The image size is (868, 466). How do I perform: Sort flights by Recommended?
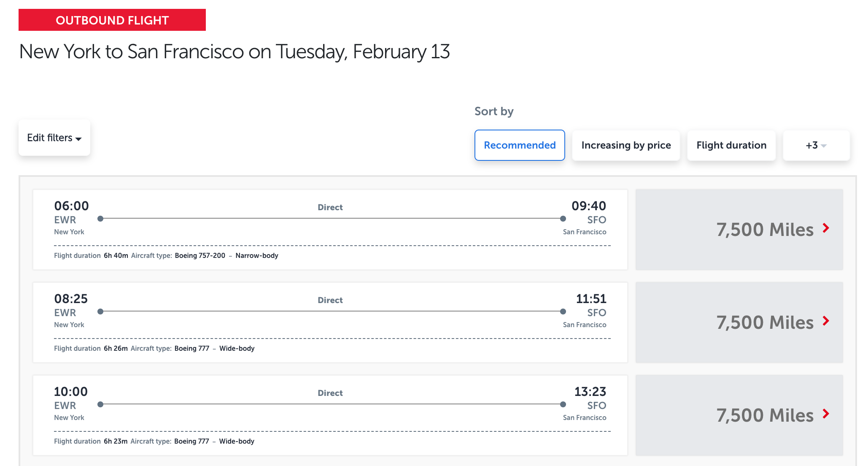(x=519, y=145)
